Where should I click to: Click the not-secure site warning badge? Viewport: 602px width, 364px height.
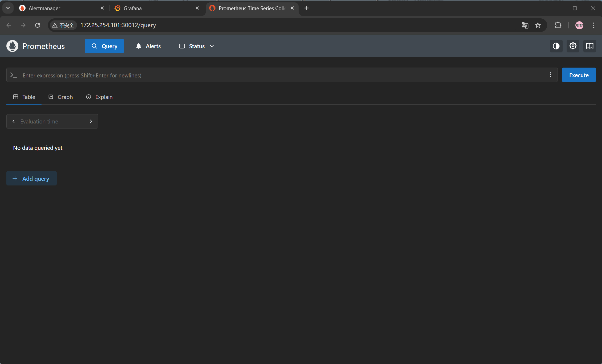click(63, 25)
